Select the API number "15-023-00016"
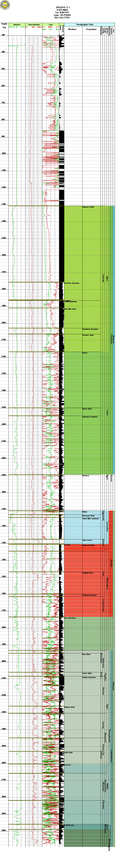This screenshot has width=135, height=868. [x=63, y=10]
